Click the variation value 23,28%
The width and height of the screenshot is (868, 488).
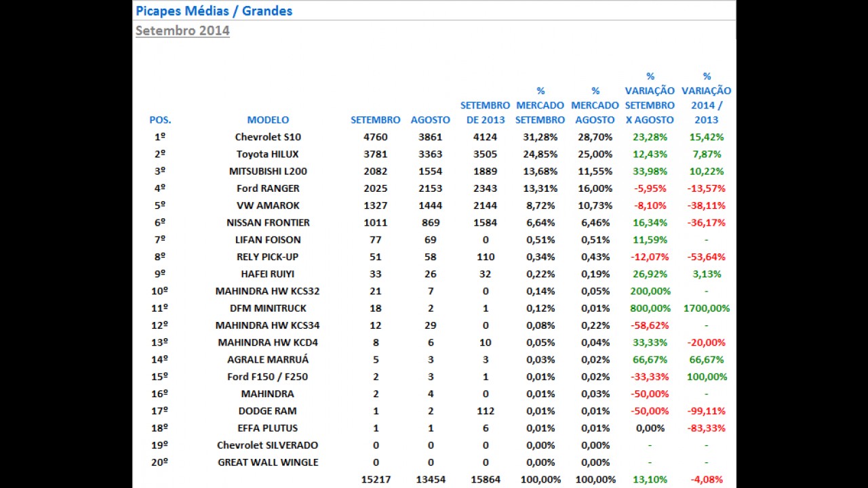point(650,137)
